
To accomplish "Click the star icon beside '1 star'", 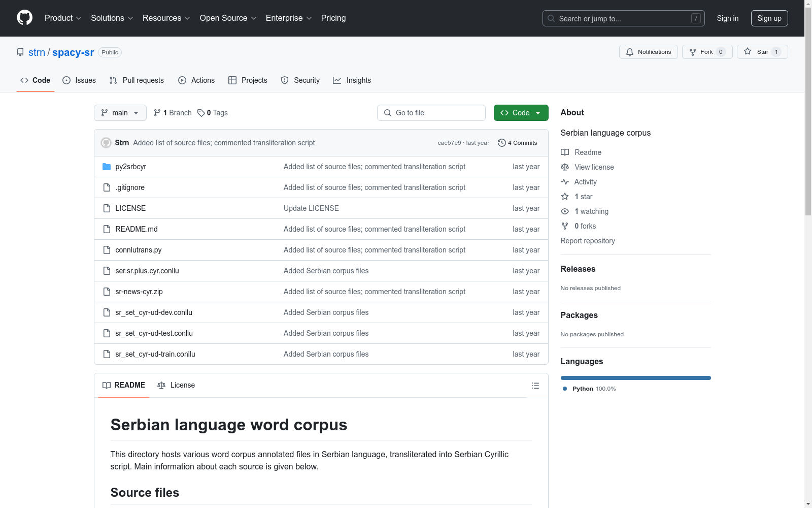I will (x=565, y=197).
